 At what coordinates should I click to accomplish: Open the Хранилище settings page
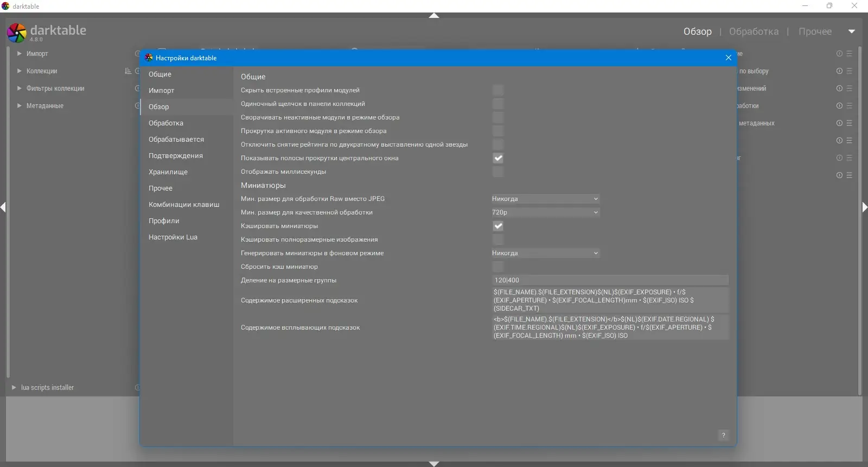point(187,172)
